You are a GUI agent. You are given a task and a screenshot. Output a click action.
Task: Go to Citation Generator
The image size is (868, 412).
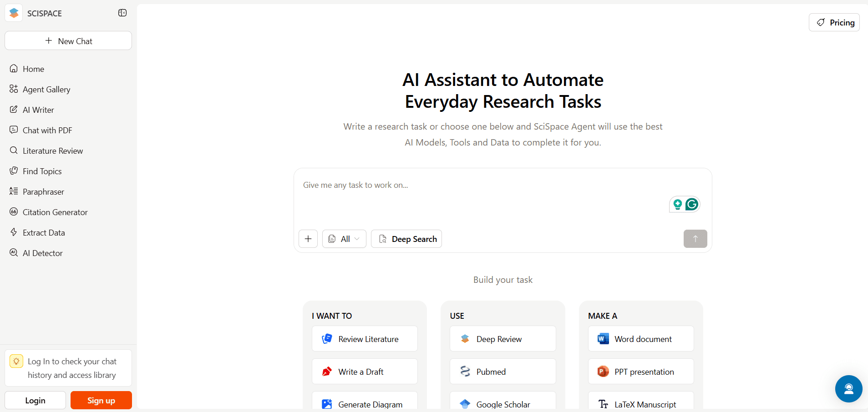point(55,212)
